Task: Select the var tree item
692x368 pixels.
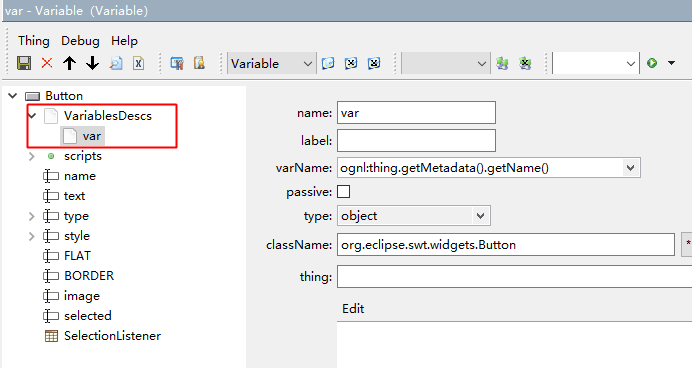Action: pos(92,136)
